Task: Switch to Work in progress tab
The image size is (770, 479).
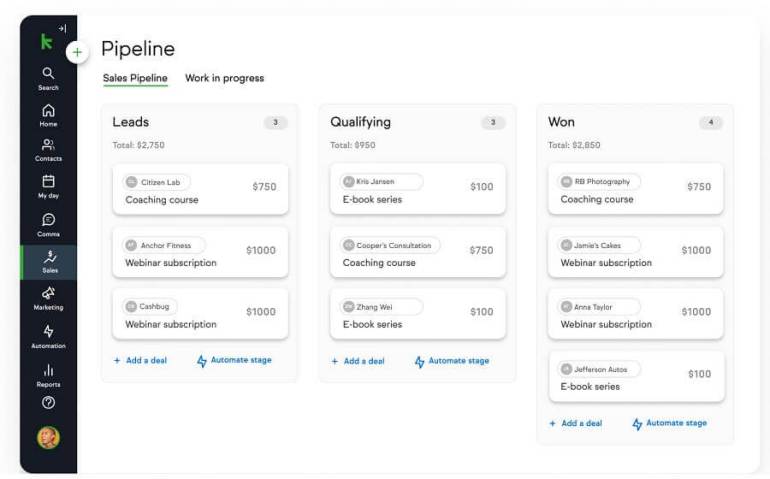Action: 224,78
